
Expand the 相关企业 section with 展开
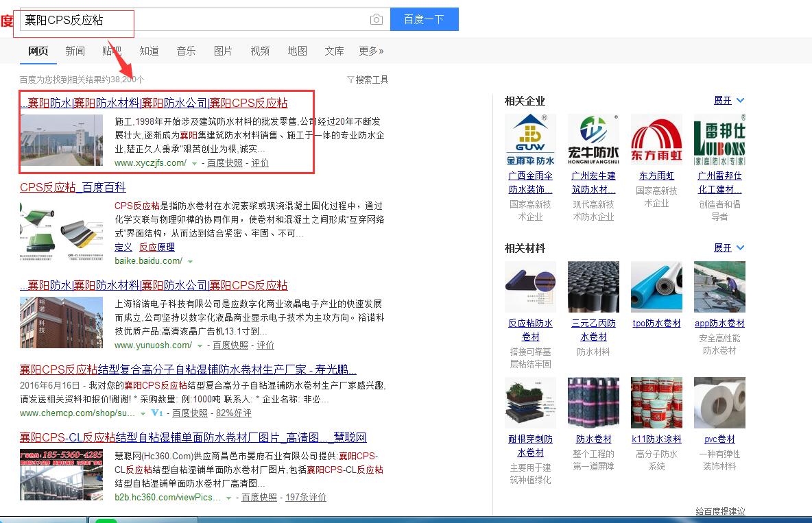click(728, 101)
